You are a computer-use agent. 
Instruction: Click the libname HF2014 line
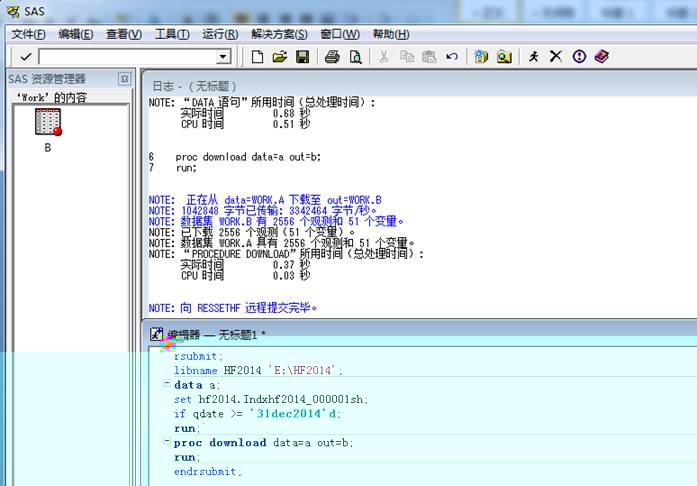(x=258, y=370)
